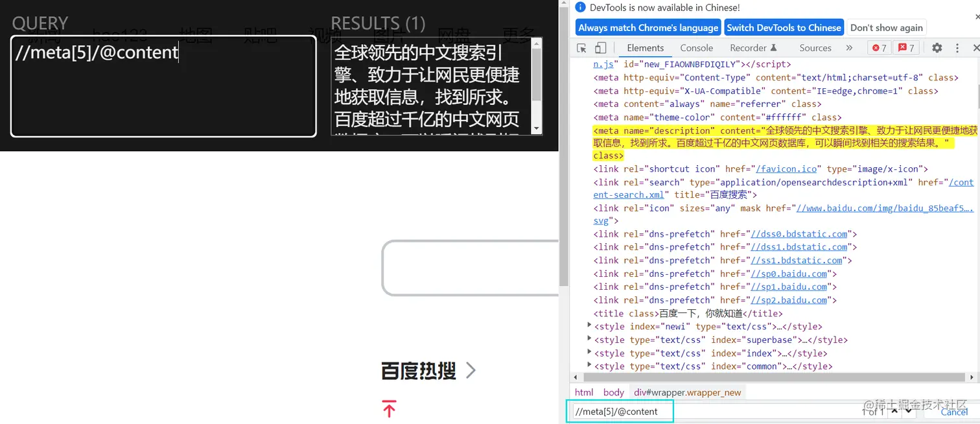The image size is (980, 424).
Task: Open DevTools settings gear
Action: coord(937,48)
